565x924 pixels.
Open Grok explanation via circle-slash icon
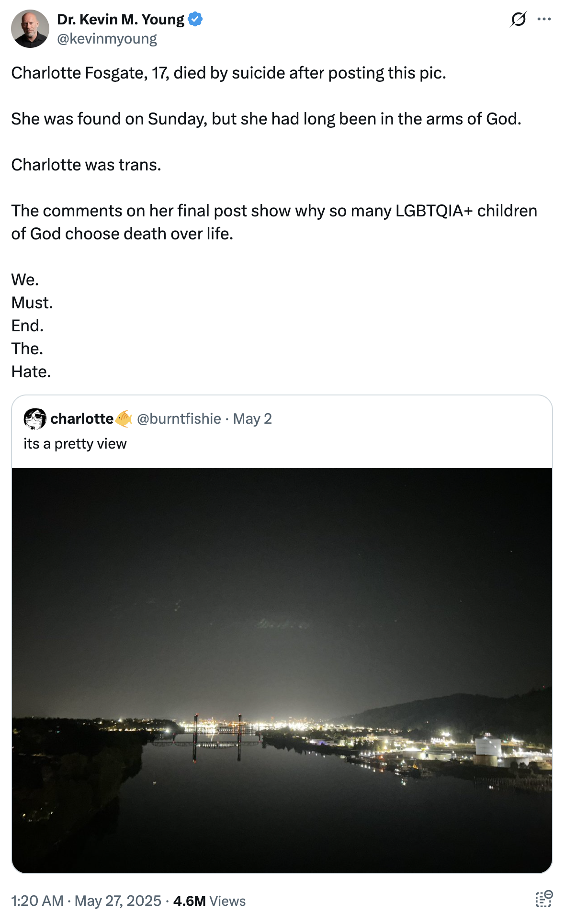coord(519,18)
